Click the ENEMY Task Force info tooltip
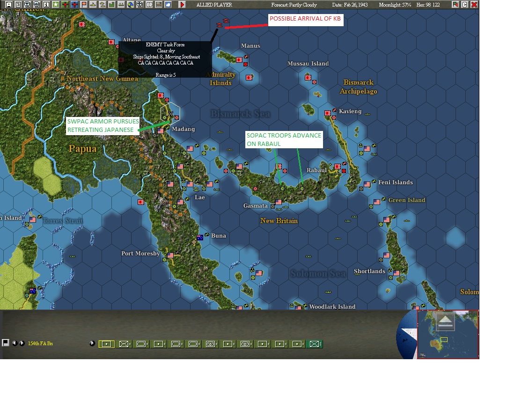This screenshot has width=507, height=420. pos(165,59)
